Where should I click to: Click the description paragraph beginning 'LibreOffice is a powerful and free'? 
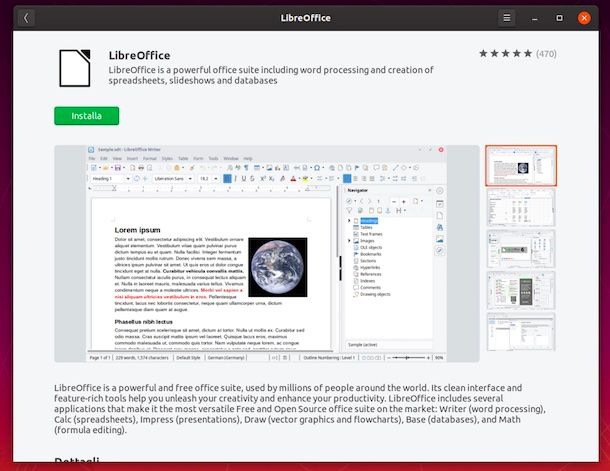pos(300,409)
